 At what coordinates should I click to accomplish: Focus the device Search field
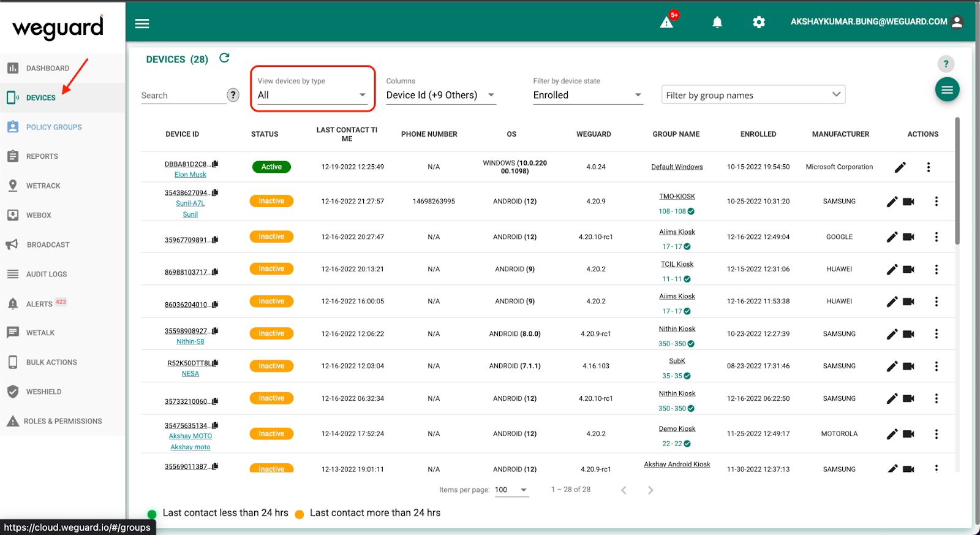(x=183, y=96)
